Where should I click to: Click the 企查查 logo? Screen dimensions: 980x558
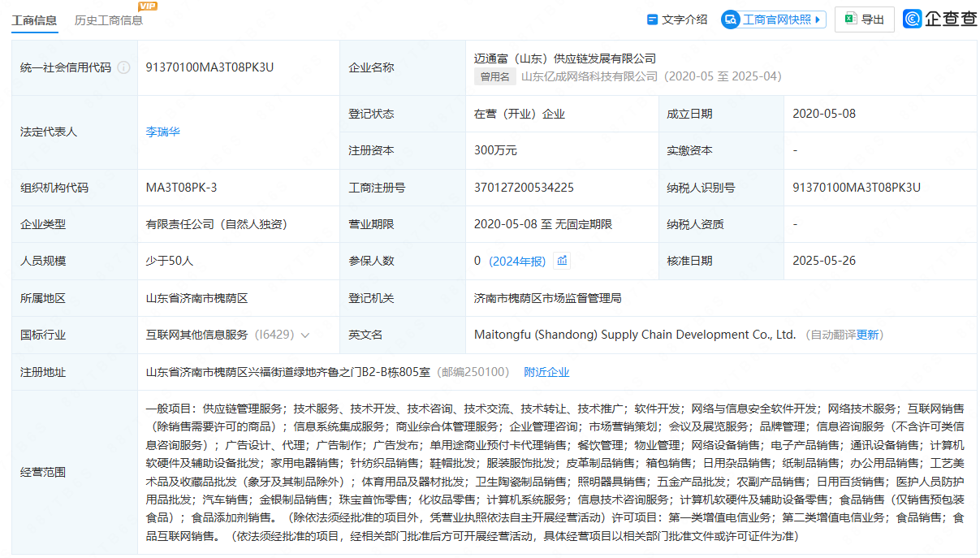(940, 19)
